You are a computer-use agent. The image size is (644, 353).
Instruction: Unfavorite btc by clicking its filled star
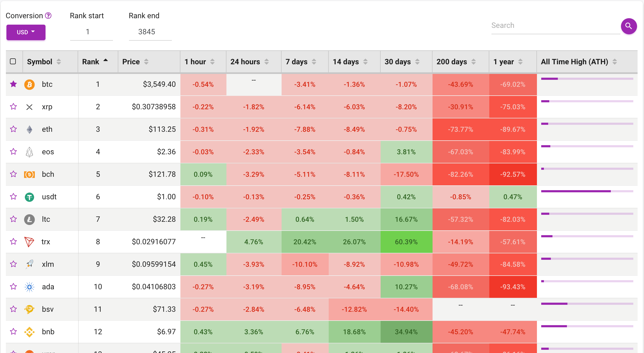tap(13, 84)
